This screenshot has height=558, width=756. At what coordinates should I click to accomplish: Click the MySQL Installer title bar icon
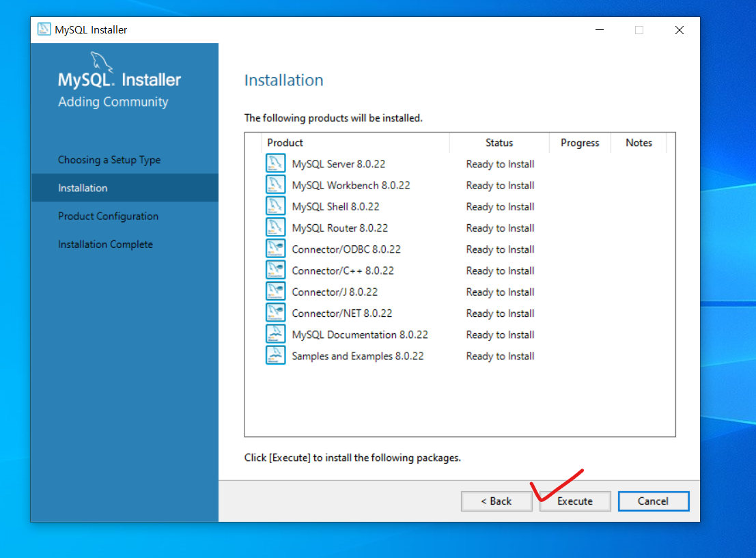[x=44, y=29]
